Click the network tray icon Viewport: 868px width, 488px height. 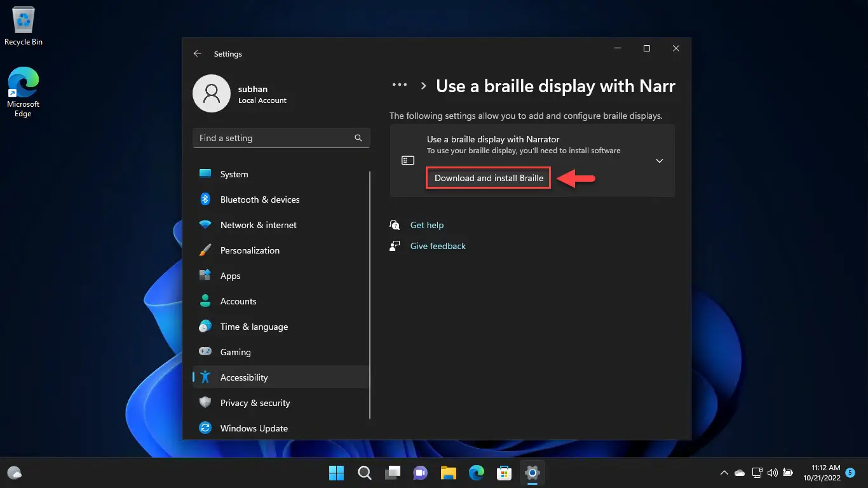coord(757,473)
